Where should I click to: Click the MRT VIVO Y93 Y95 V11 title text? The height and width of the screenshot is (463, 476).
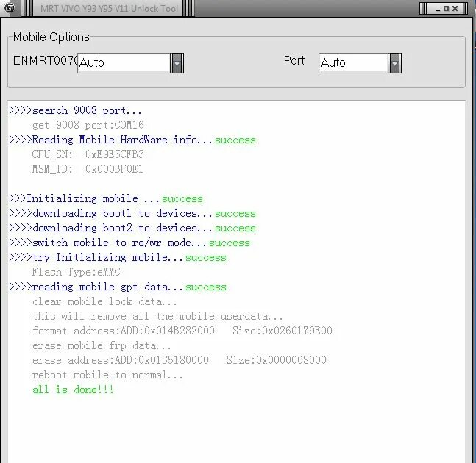(110, 9)
